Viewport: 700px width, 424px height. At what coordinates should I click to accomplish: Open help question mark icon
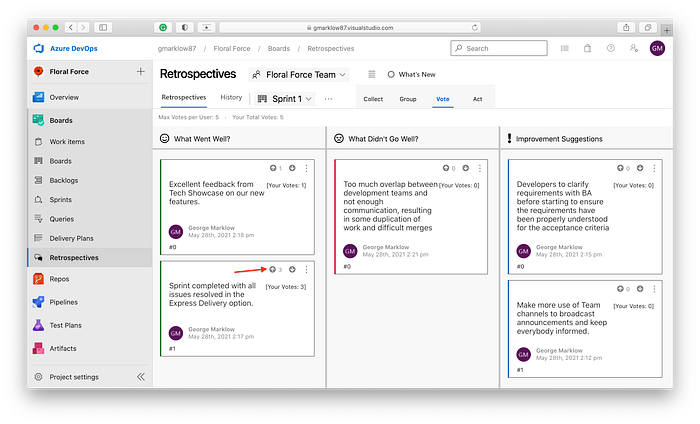[x=611, y=48]
